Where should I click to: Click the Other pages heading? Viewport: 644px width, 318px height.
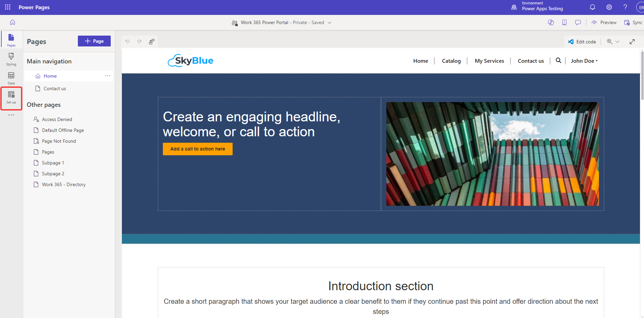(44, 105)
